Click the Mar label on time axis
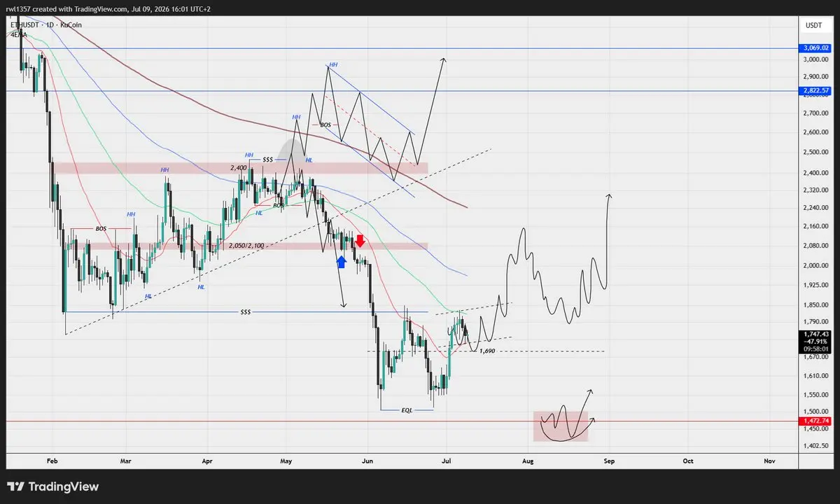This screenshot has width=840, height=504. (126, 461)
